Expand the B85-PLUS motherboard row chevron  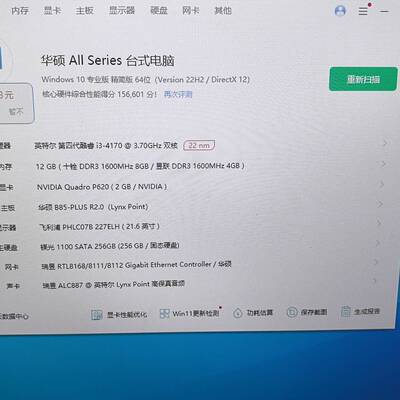tap(380, 204)
